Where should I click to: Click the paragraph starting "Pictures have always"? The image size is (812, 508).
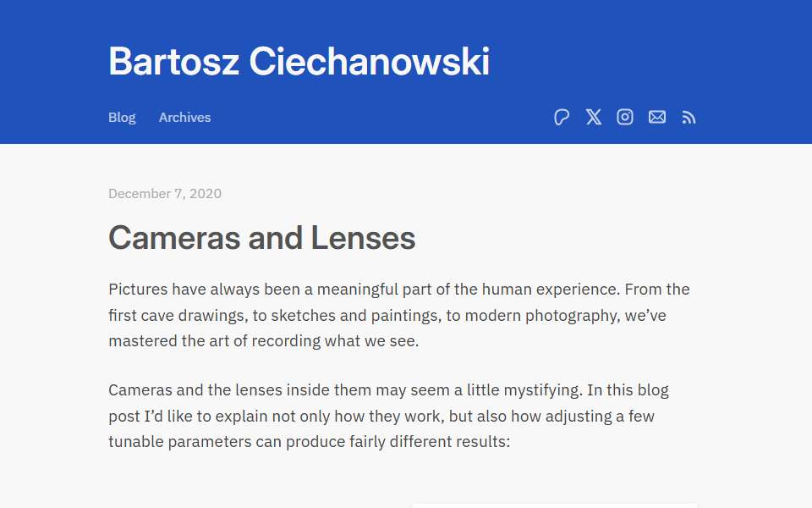pos(398,315)
